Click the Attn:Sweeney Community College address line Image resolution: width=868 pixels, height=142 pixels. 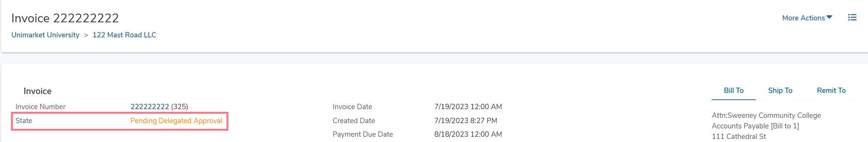point(766,116)
